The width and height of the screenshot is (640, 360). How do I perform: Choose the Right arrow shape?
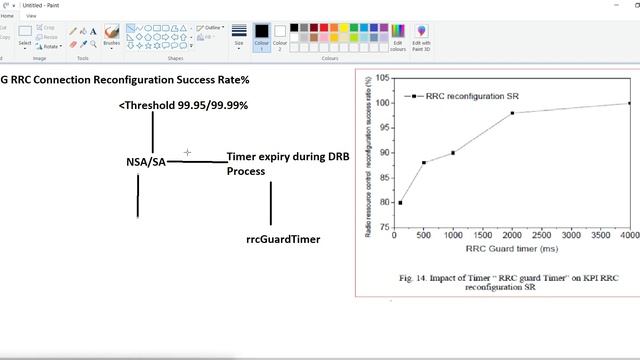(x=166, y=37)
